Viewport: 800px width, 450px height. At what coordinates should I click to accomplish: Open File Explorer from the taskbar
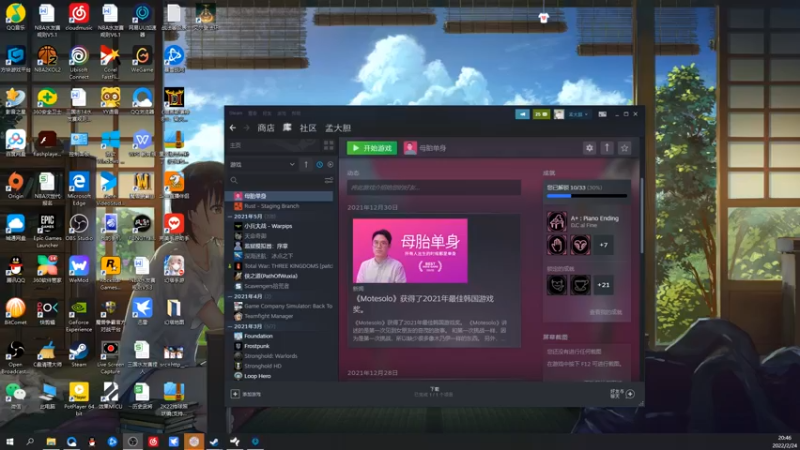pyautogui.click(x=51, y=441)
